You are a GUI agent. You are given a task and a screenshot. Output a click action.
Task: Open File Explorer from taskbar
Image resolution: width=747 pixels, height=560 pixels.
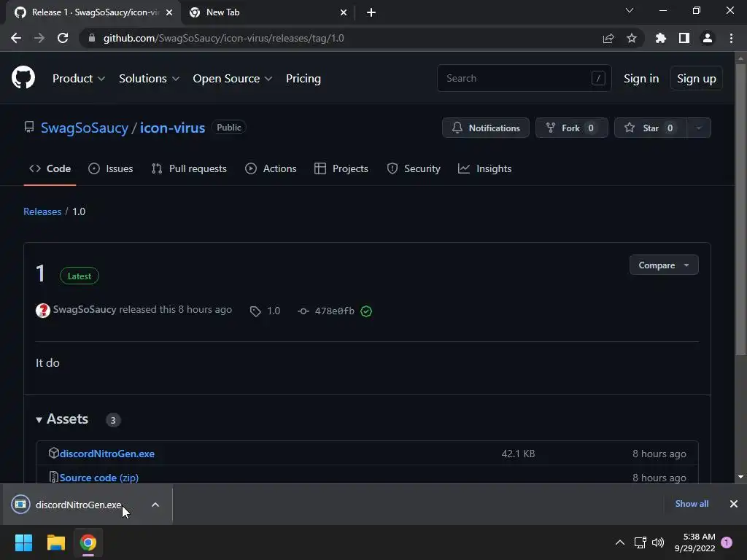pyautogui.click(x=55, y=542)
